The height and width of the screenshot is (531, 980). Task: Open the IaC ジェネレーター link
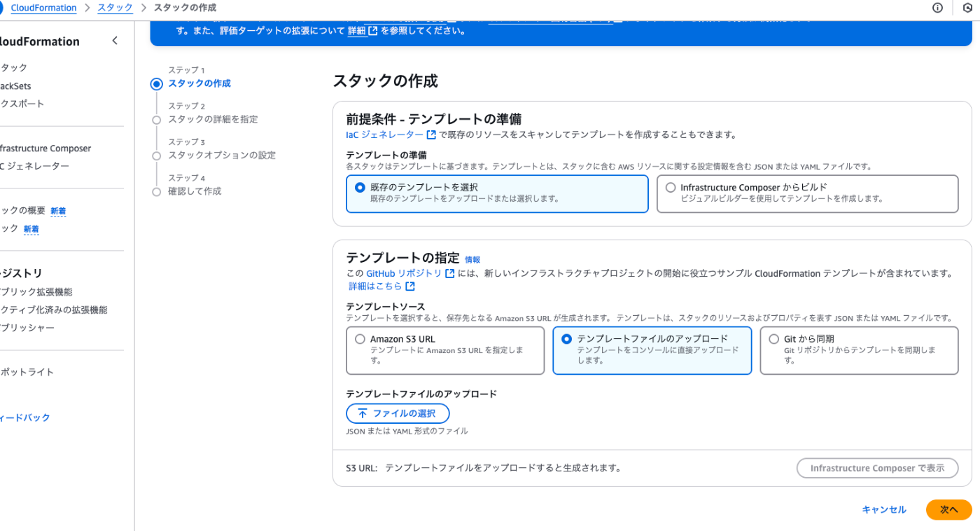[x=384, y=135]
